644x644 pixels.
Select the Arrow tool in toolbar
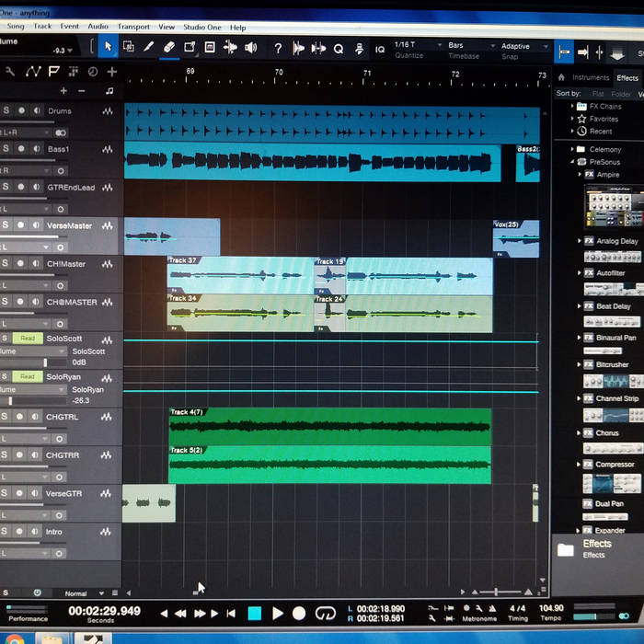108,47
